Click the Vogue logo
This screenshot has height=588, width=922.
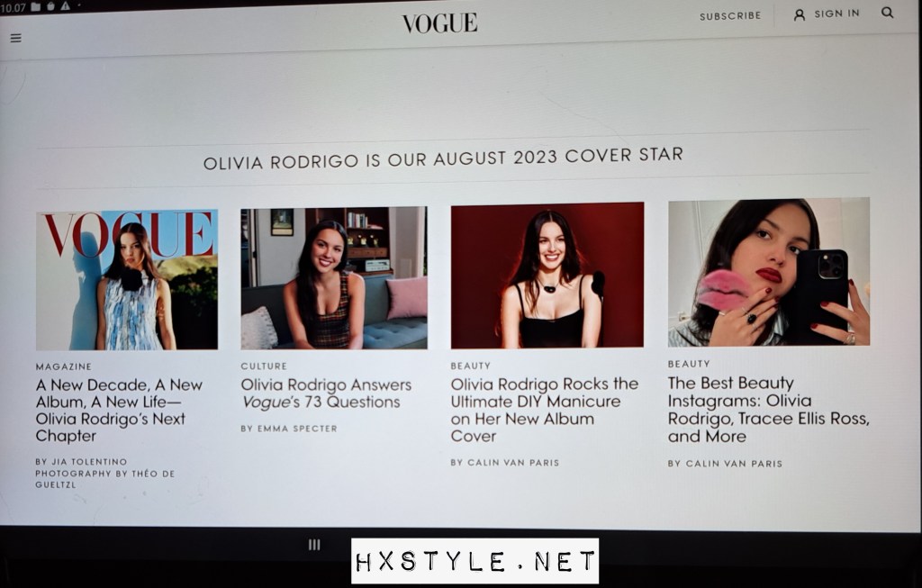439,23
